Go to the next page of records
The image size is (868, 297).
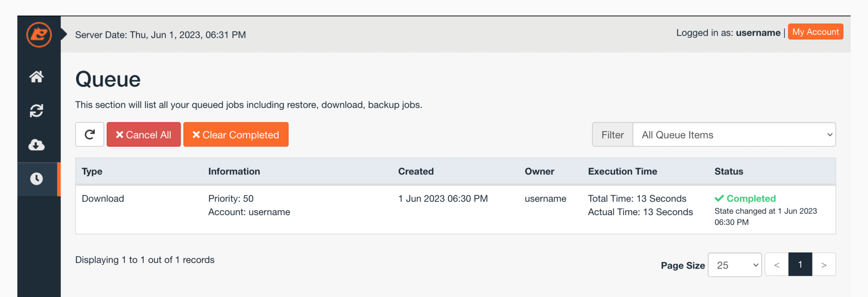point(823,264)
